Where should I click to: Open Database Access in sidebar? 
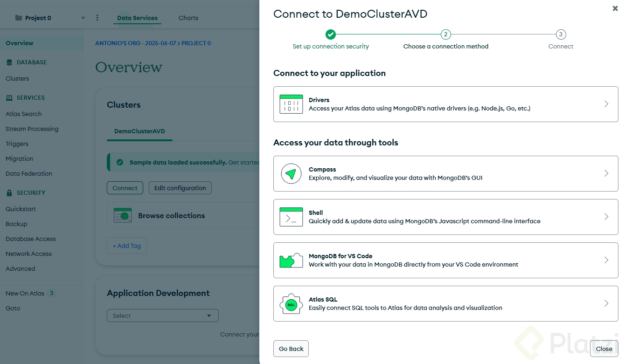(31, 239)
